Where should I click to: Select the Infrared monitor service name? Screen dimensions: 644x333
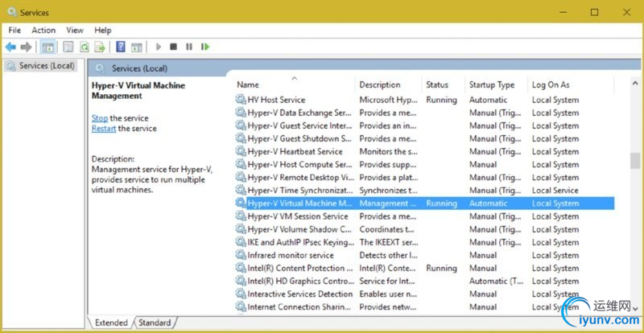pyautogui.click(x=291, y=255)
